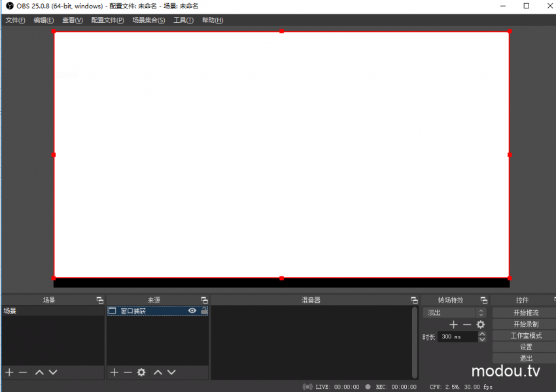The image size is (556, 392).
Task: Open transition properties gear icon
Action: pos(481,325)
